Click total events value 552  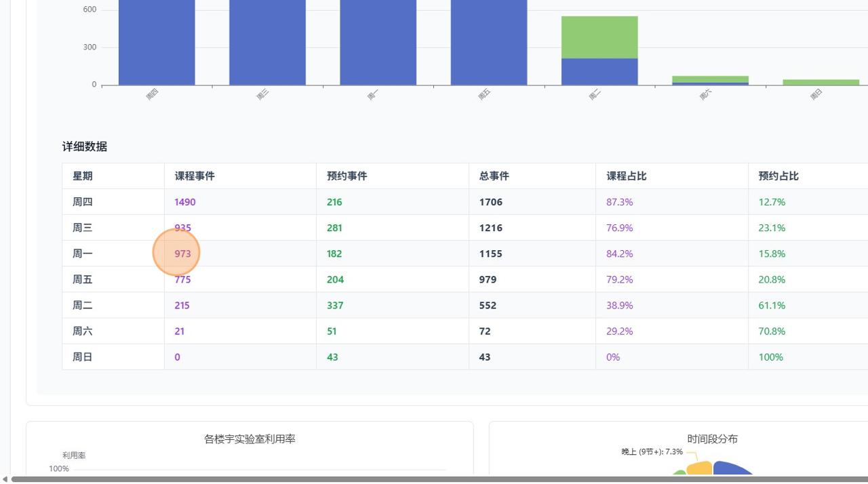click(x=488, y=305)
